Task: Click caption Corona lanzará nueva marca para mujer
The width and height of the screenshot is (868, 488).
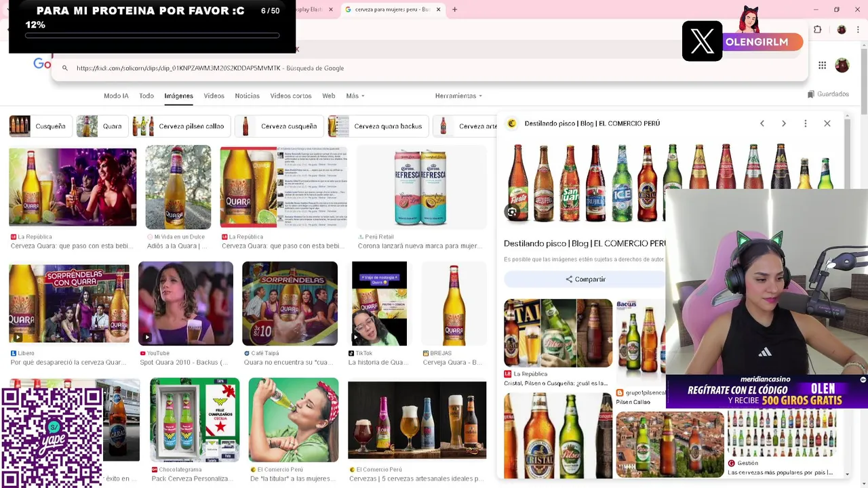Action: point(420,246)
